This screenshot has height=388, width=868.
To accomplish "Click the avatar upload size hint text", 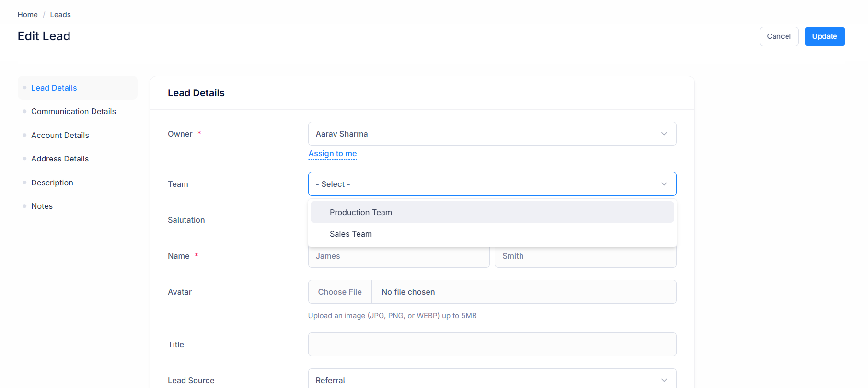I will 393,315.
